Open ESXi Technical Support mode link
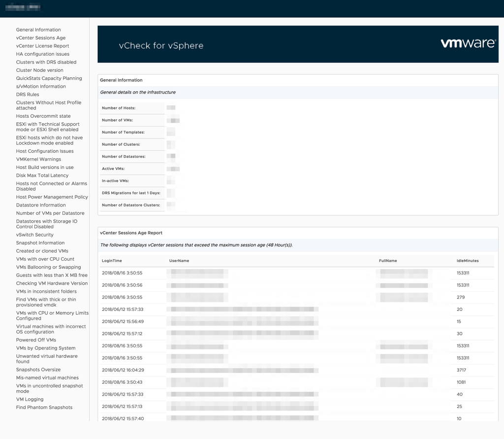 point(48,127)
